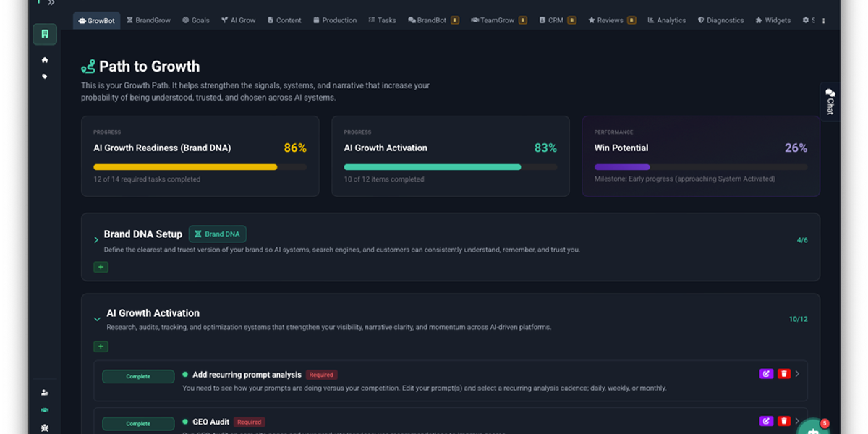This screenshot has height=434, width=868.
Task: Open the Production tab
Action: click(x=335, y=20)
